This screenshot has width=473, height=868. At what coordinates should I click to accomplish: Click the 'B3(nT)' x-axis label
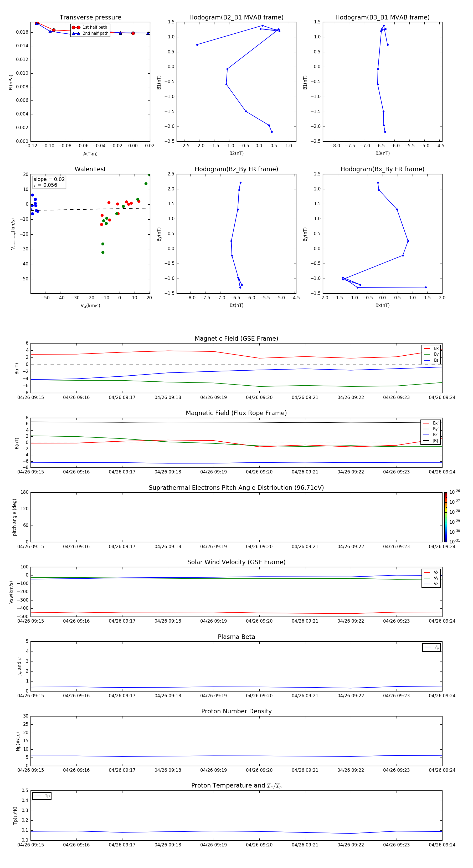click(x=382, y=153)
